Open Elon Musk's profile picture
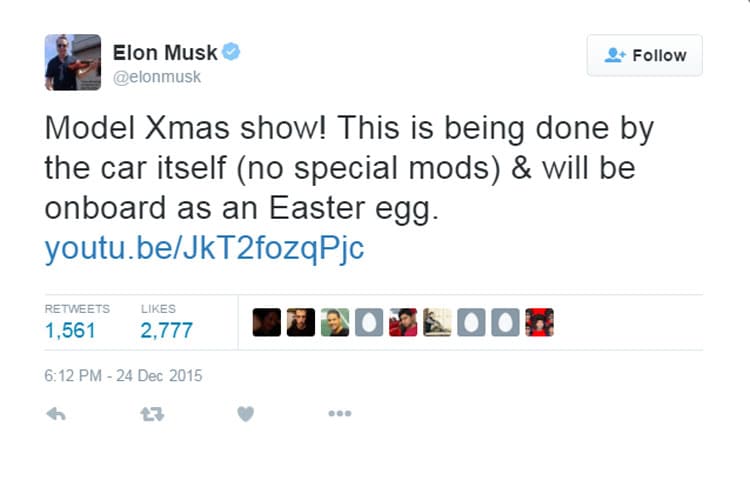The width and height of the screenshot is (750, 500). pos(73,62)
